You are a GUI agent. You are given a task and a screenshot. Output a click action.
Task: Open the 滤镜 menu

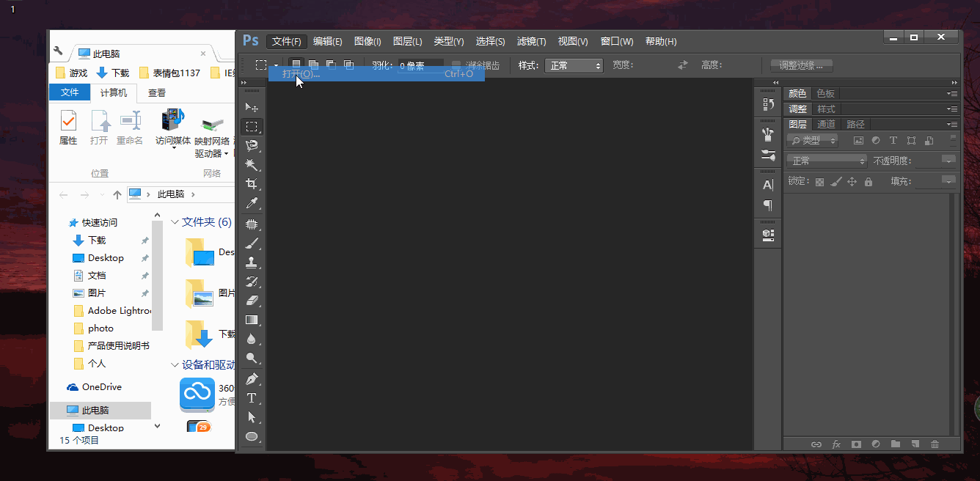(x=531, y=41)
